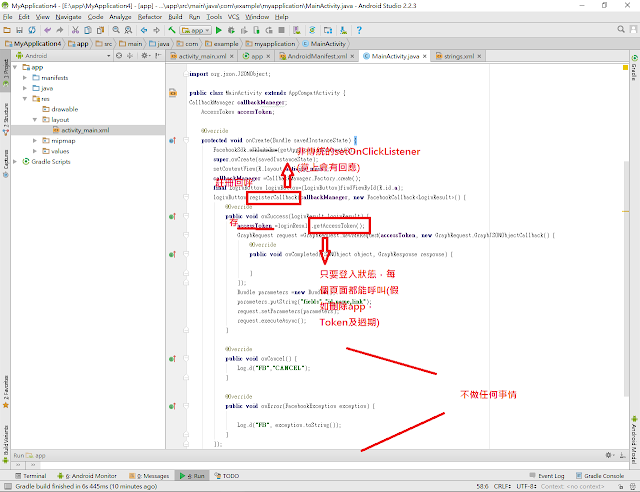
Task: Close the app editor tab
Action: click(269, 56)
